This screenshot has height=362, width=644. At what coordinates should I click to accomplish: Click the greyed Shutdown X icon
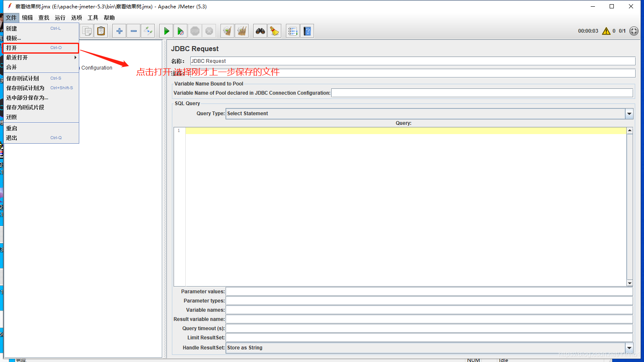point(209,31)
